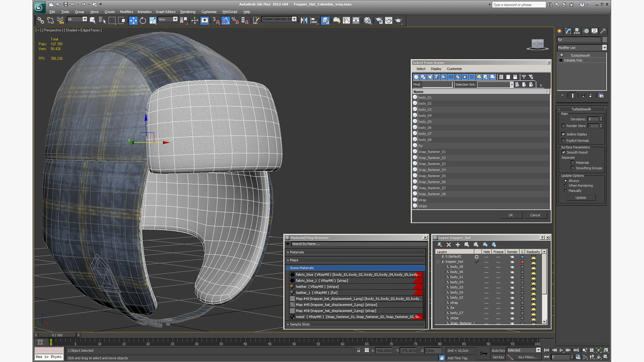Click the Find field in Select From Scene

[x=437, y=84]
